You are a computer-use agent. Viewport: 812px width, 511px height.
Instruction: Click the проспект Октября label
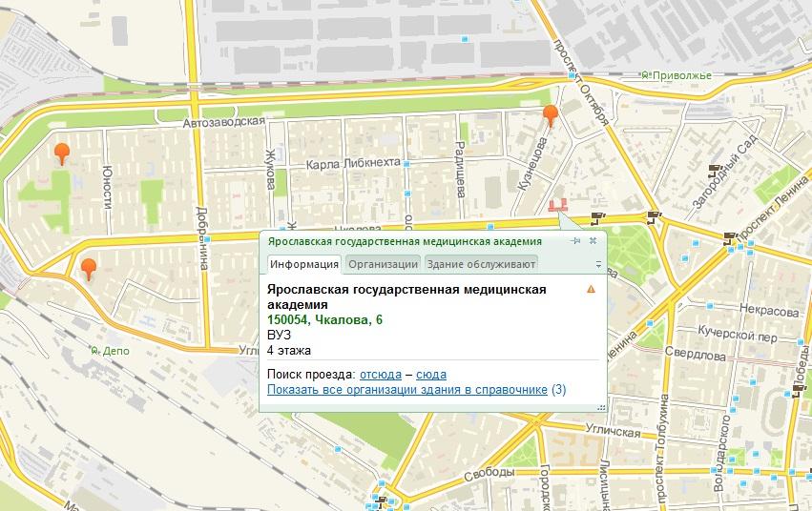click(580, 81)
